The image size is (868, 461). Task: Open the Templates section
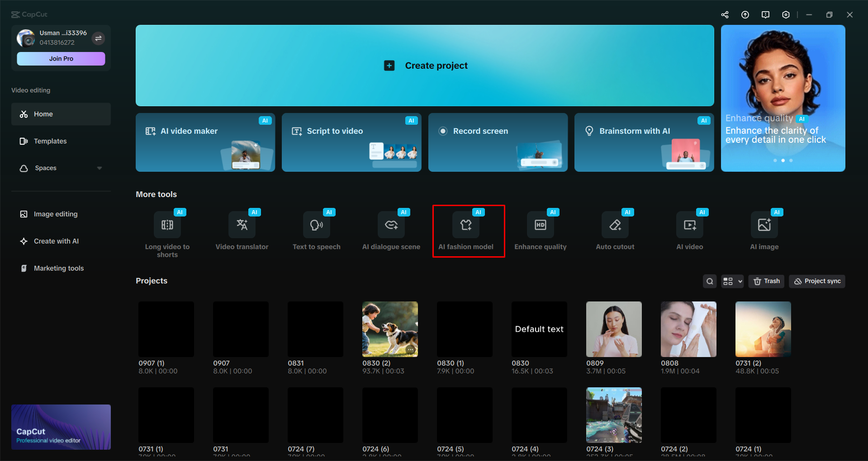click(61, 141)
